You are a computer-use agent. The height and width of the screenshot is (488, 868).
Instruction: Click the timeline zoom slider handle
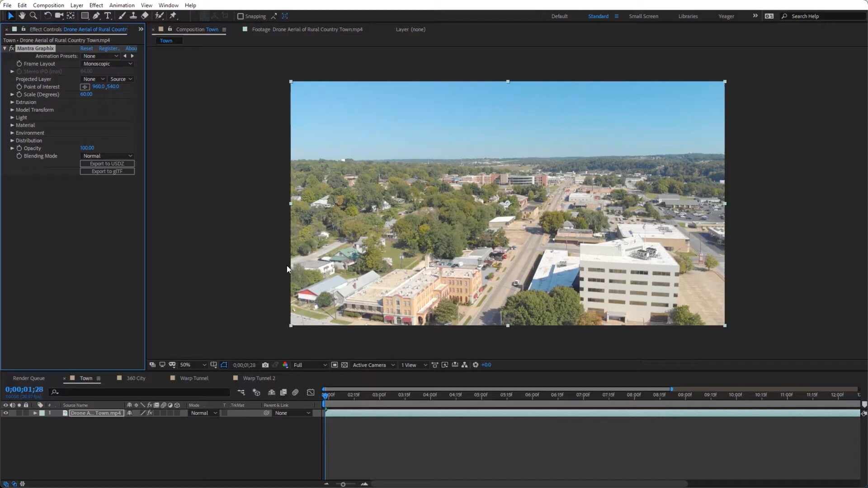click(x=343, y=484)
